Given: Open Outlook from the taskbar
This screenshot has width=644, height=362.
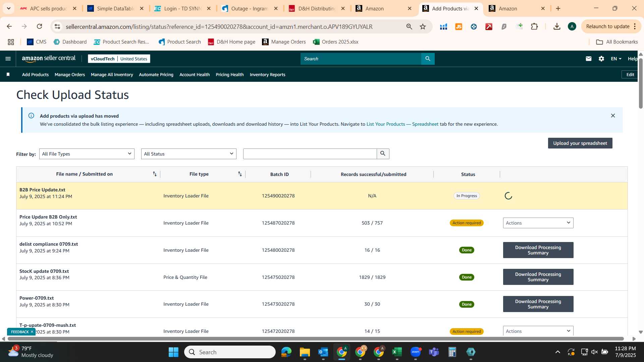Looking at the screenshot, I should (x=323, y=352).
